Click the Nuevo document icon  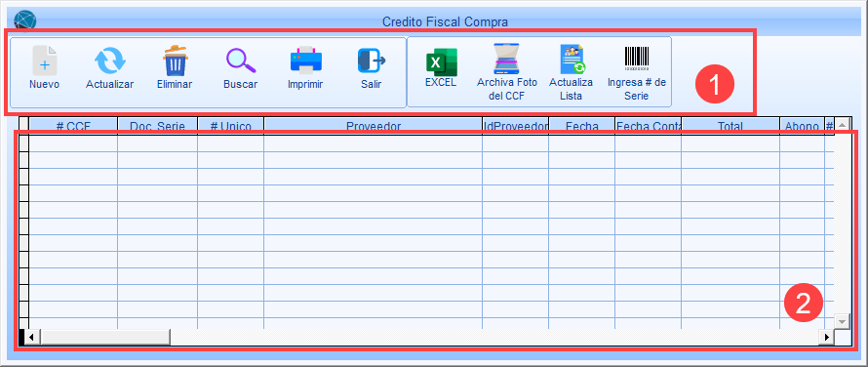tap(44, 61)
